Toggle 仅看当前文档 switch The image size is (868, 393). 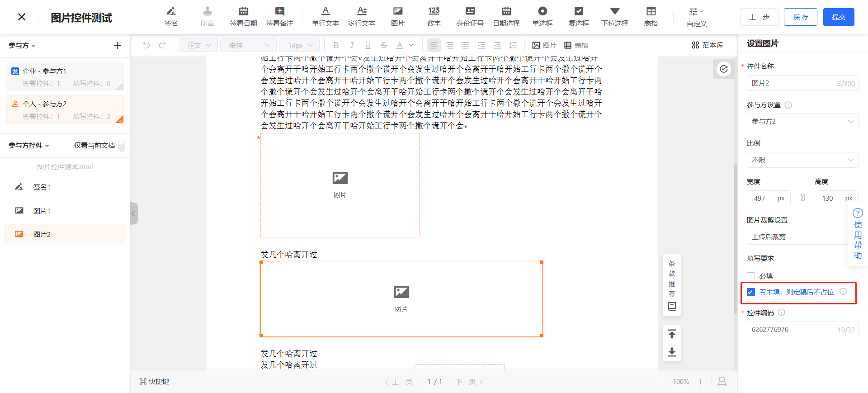coord(121,146)
